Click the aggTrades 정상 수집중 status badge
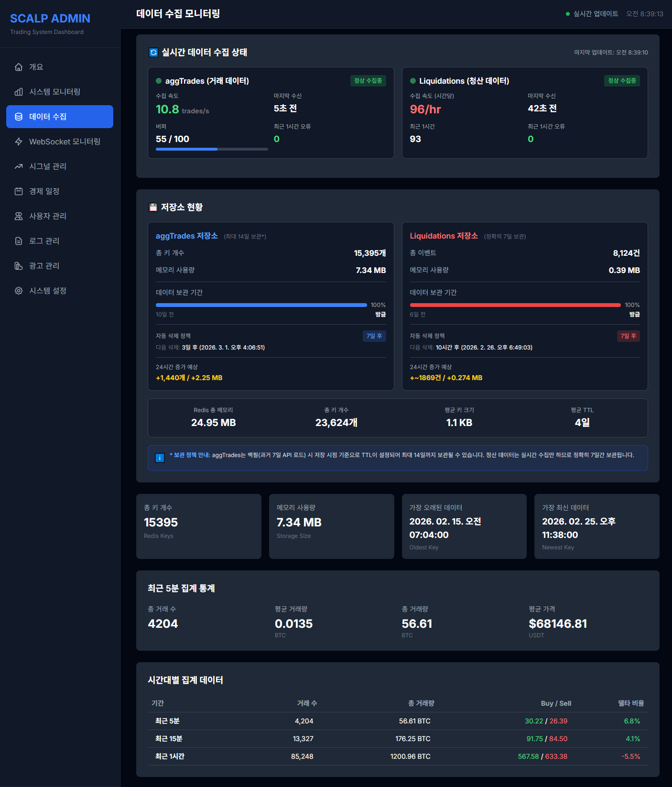 pyautogui.click(x=368, y=81)
